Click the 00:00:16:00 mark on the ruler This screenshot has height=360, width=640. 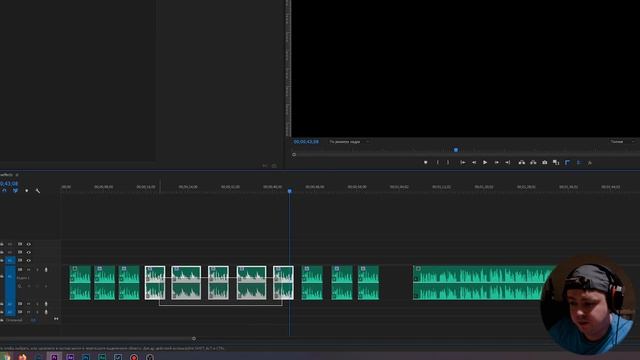tap(146, 187)
